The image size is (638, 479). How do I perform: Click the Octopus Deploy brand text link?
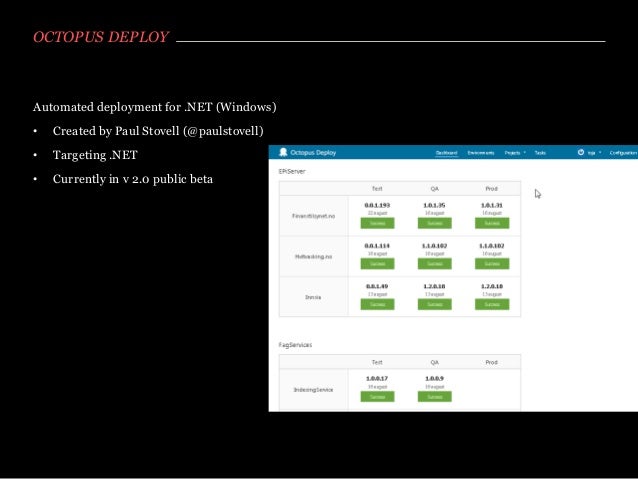click(313, 153)
